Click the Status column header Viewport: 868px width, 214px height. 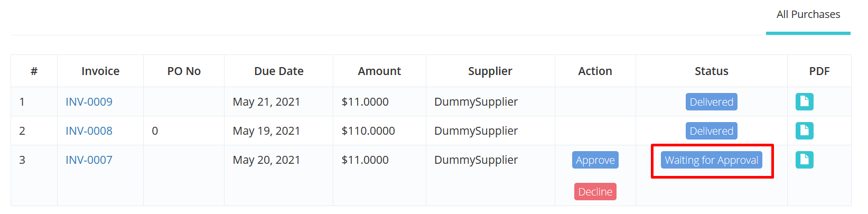711,71
